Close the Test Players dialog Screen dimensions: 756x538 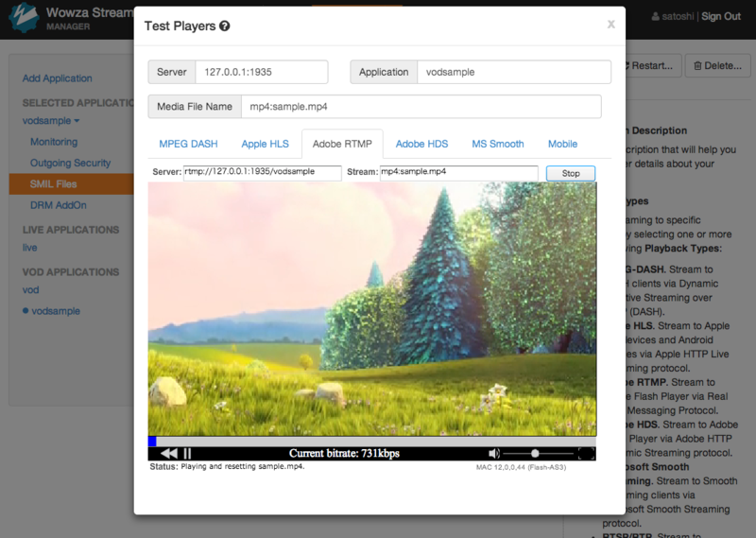click(610, 25)
